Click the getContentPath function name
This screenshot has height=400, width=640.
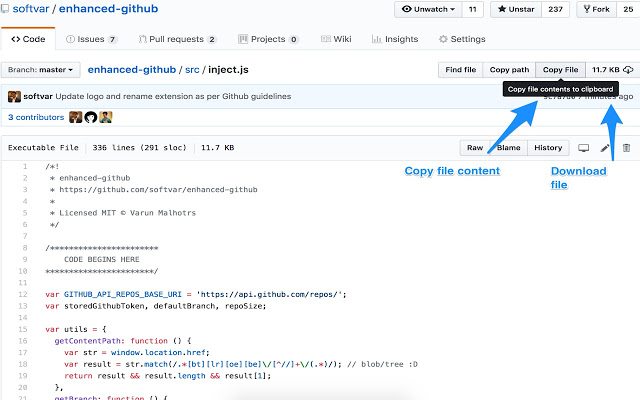click(x=89, y=341)
